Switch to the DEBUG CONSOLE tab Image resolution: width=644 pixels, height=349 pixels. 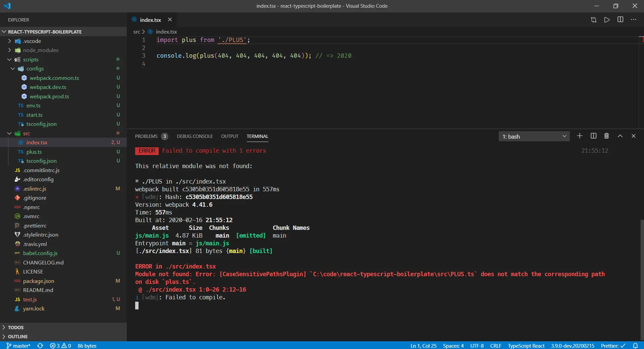click(x=195, y=136)
